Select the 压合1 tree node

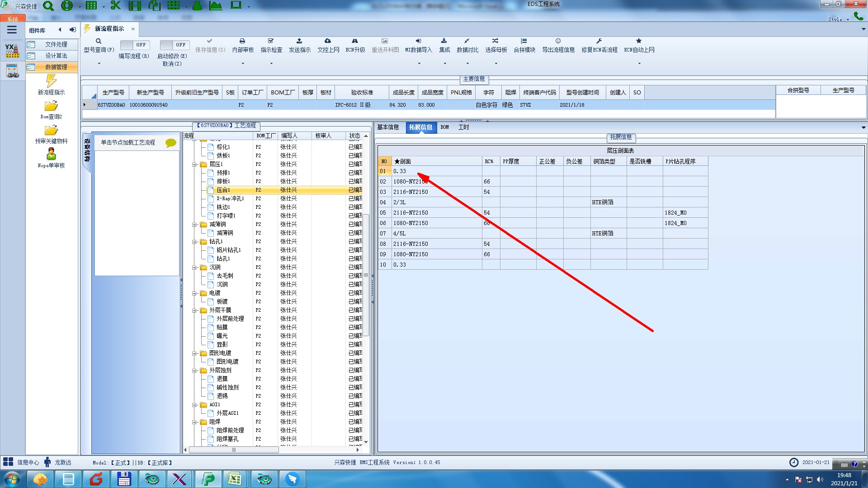[x=223, y=190]
